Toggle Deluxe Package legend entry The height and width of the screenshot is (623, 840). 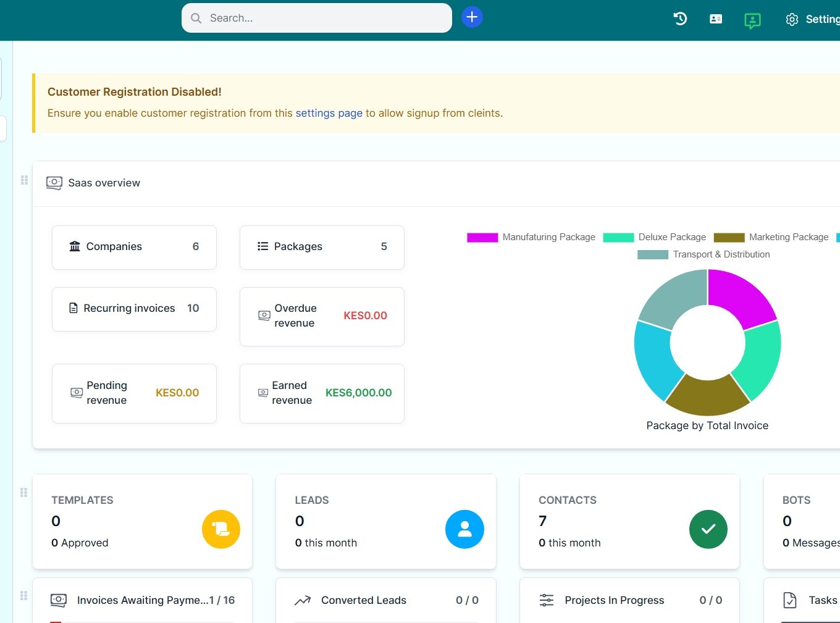coord(655,237)
